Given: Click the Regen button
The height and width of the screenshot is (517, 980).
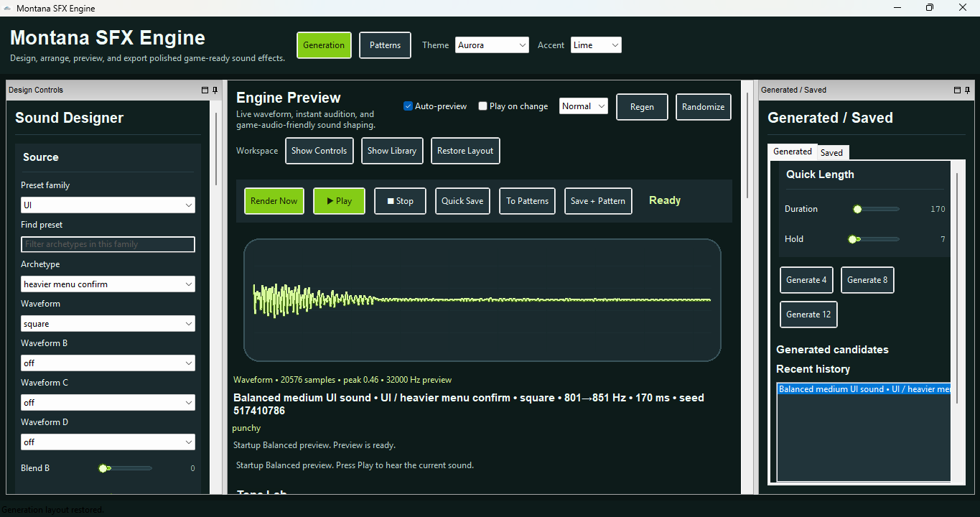Looking at the screenshot, I should [642, 107].
